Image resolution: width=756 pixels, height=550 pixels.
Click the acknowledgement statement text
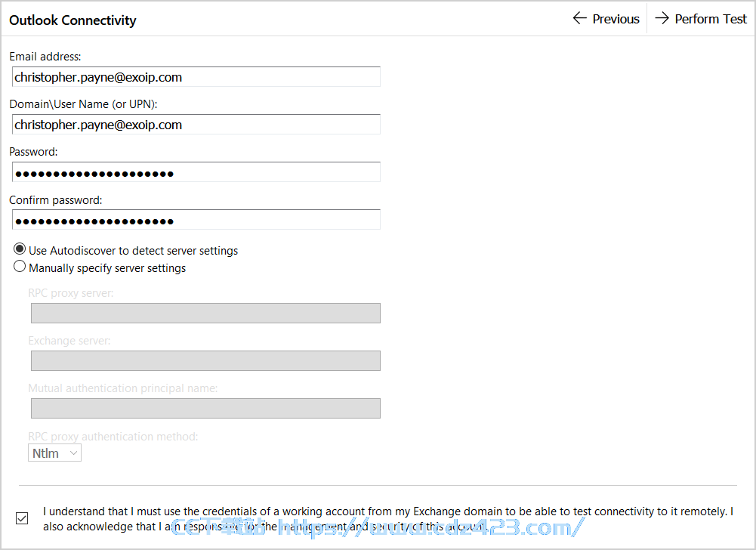coord(388,518)
